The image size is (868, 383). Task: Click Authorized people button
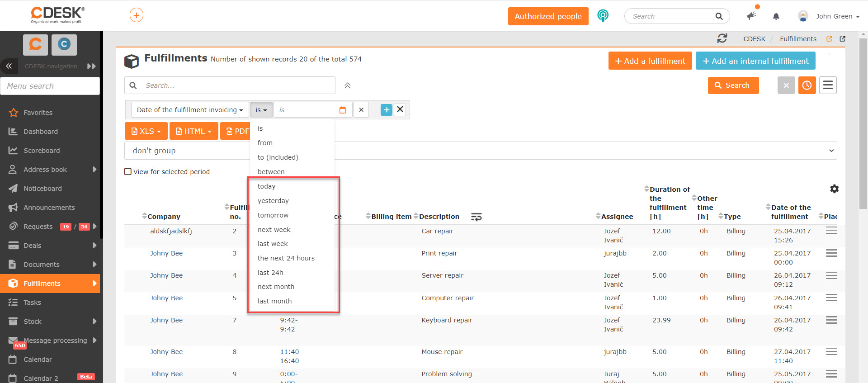pyautogui.click(x=548, y=16)
